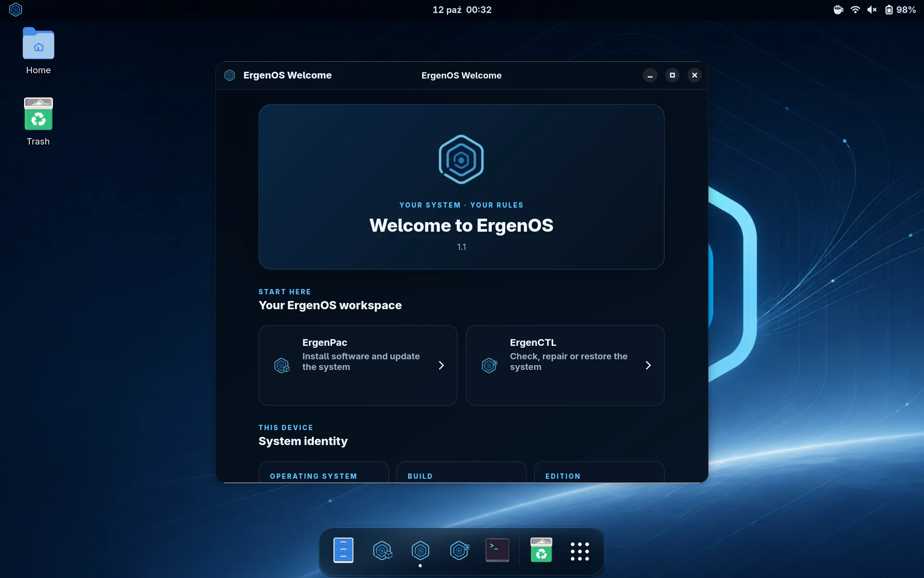Click the version number 1.1
The width and height of the screenshot is (924, 578).
(x=462, y=247)
